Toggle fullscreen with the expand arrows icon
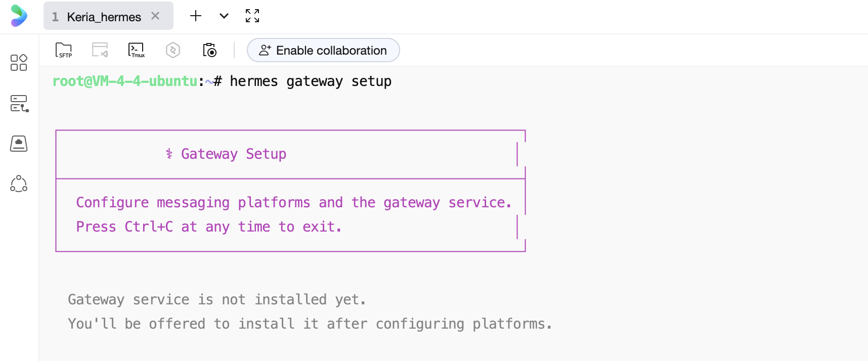868x361 pixels. point(252,16)
